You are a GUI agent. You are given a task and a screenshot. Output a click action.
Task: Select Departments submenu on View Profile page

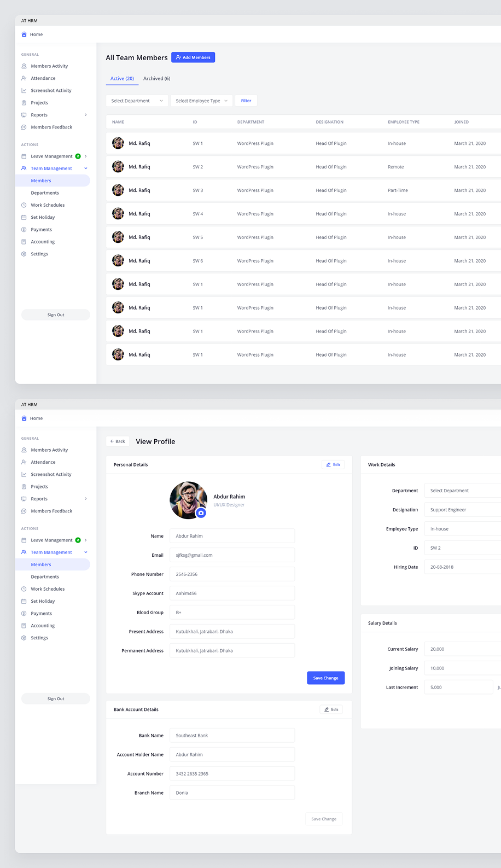pos(45,577)
